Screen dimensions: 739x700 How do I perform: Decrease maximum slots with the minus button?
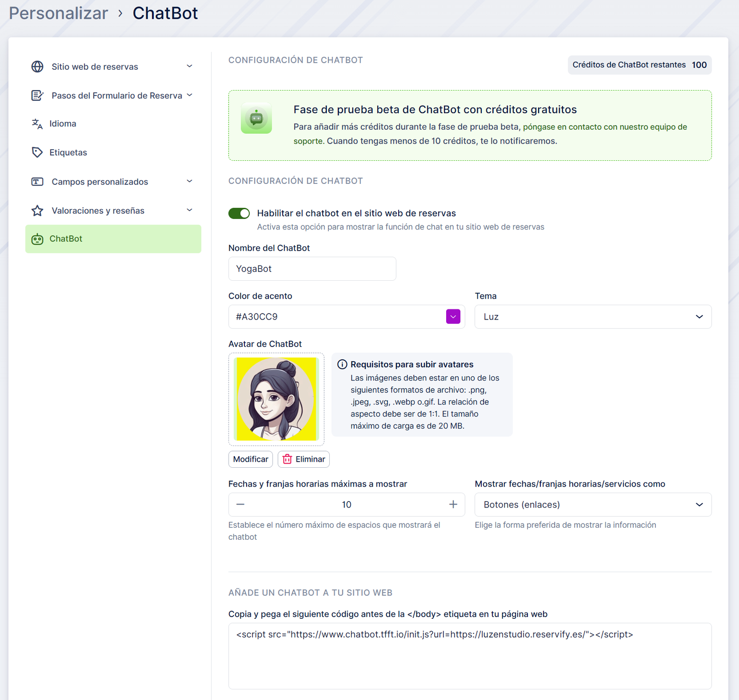[x=241, y=505]
